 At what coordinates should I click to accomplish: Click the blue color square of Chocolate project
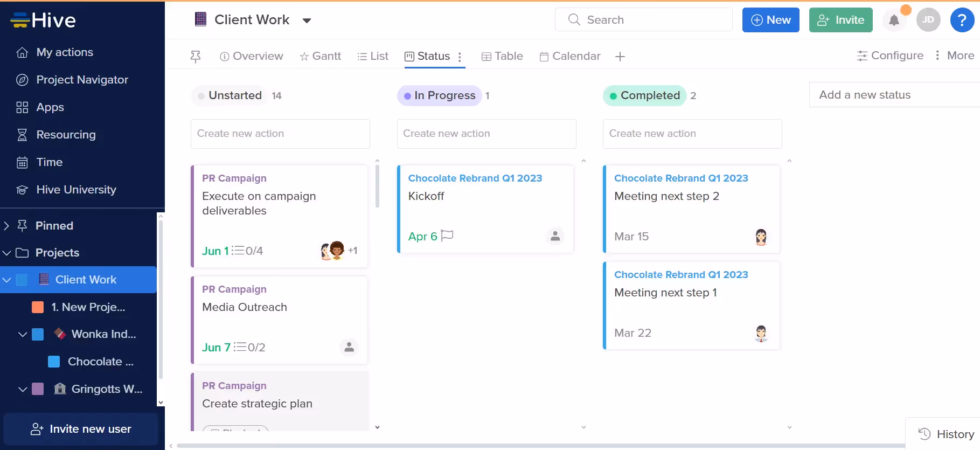(x=54, y=362)
